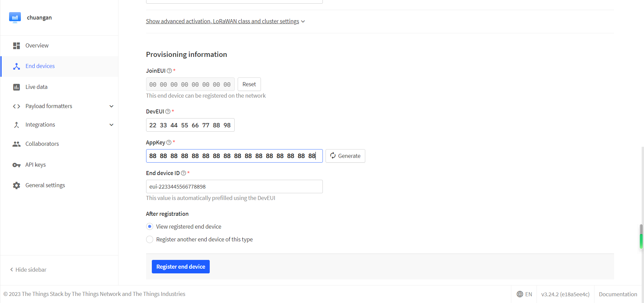Click the End device ID input field
This screenshot has height=303, width=644.
pos(234,187)
